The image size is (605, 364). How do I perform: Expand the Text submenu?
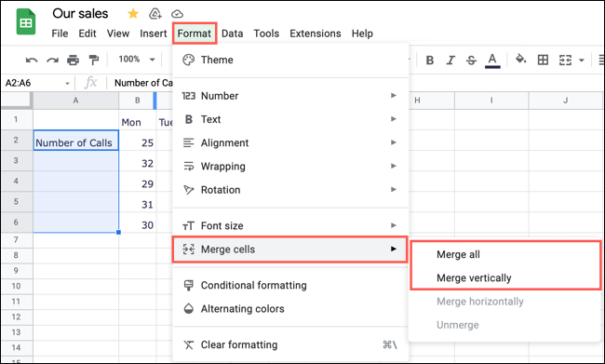pos(290,119)
